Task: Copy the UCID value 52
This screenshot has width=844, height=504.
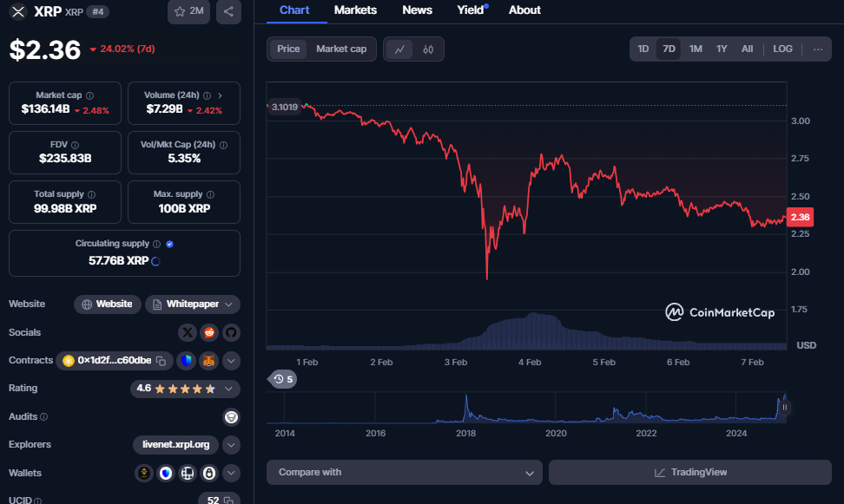Action: [228, 501]
